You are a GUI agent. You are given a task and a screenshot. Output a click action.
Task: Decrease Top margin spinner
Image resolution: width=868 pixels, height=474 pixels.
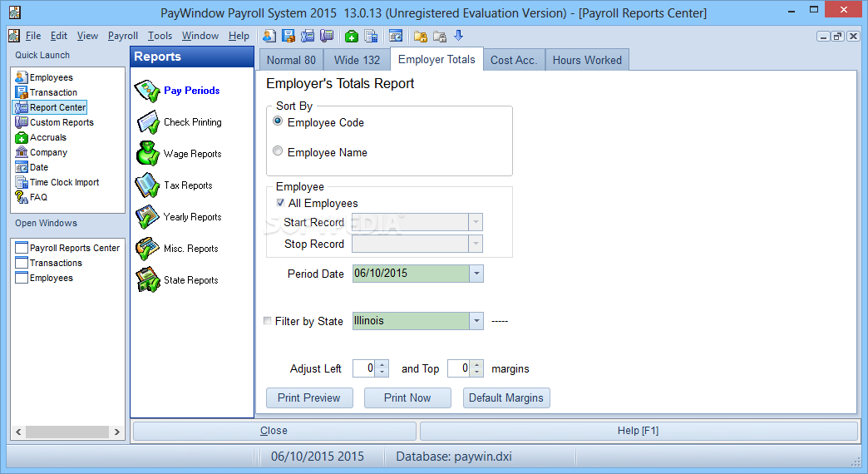click(x=476, y=373)
